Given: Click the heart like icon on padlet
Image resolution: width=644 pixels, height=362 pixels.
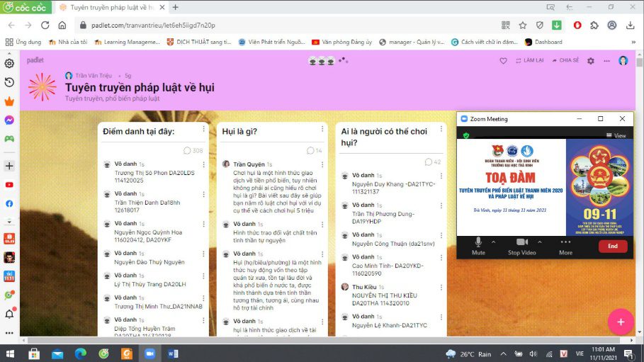Looking at the screenshot, I should click(x=503, y=61).
